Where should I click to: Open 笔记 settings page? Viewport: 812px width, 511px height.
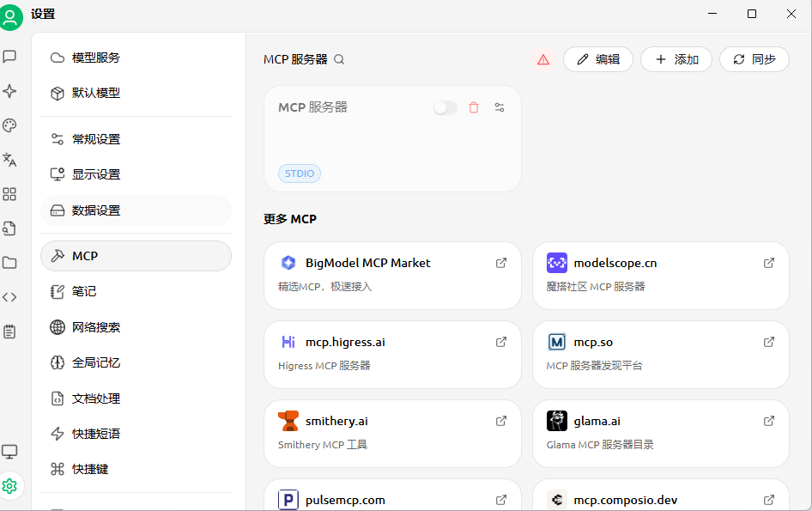pos(136,291)
